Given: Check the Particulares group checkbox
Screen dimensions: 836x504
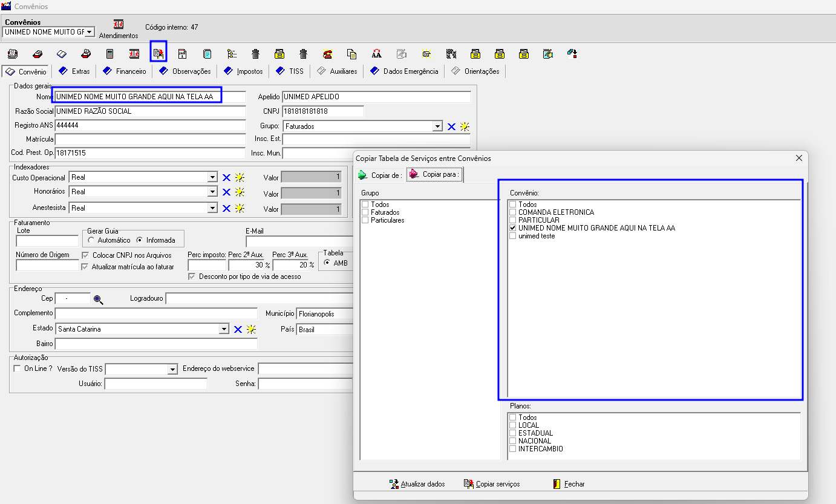Looking at the screenshot, I should (365, 220).
